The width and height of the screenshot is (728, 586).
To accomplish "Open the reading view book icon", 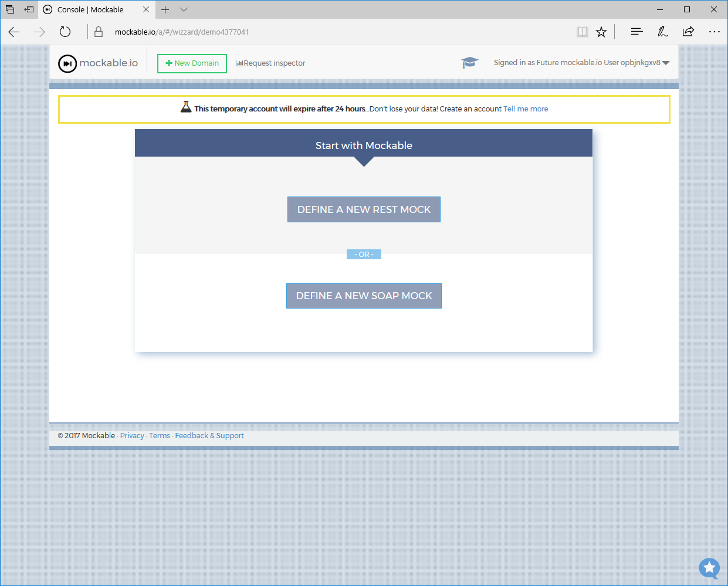I will pos(582,32).
